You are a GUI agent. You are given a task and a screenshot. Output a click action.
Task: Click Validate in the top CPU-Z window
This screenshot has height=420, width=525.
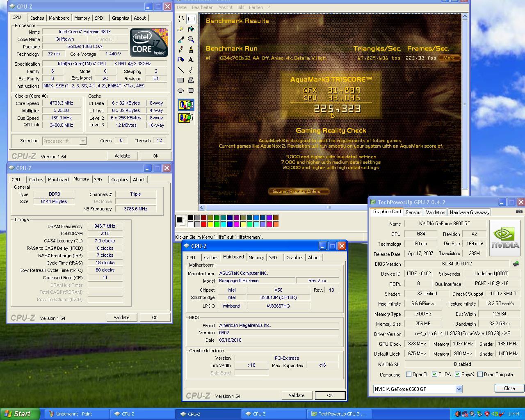tap(122, 156)
